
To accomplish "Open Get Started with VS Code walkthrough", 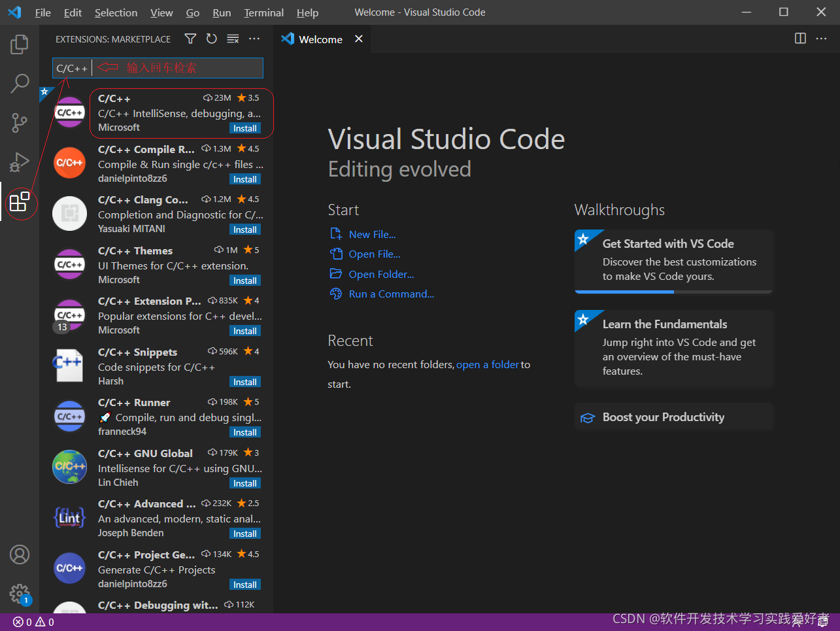I will pos(674,261).
